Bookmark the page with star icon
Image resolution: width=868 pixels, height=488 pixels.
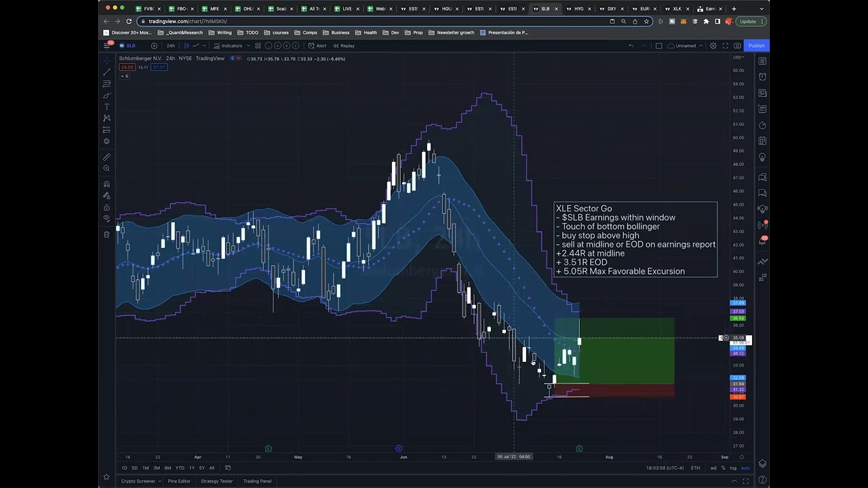point(646,21)
